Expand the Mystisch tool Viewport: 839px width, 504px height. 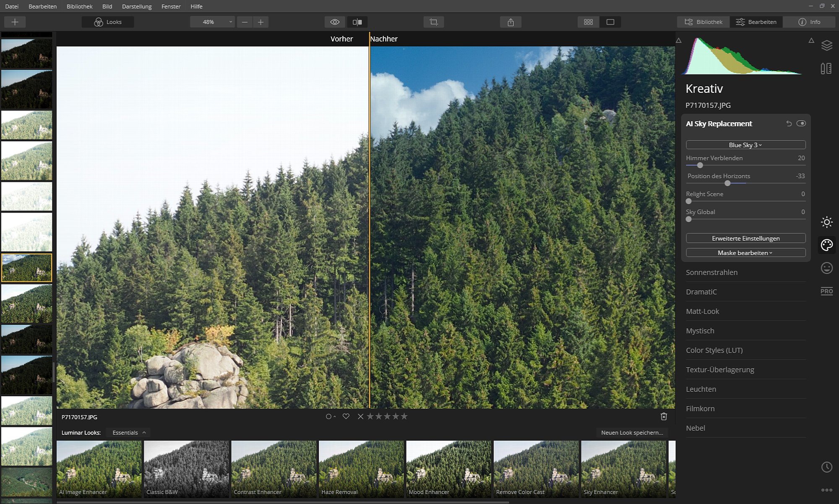[745, 330]
